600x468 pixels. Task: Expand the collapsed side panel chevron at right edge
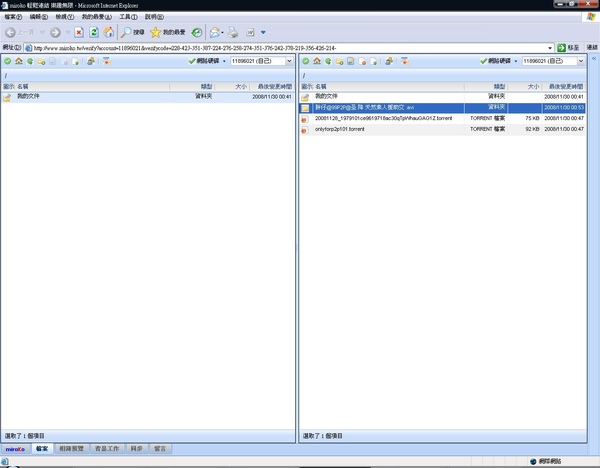pos(594,59)
